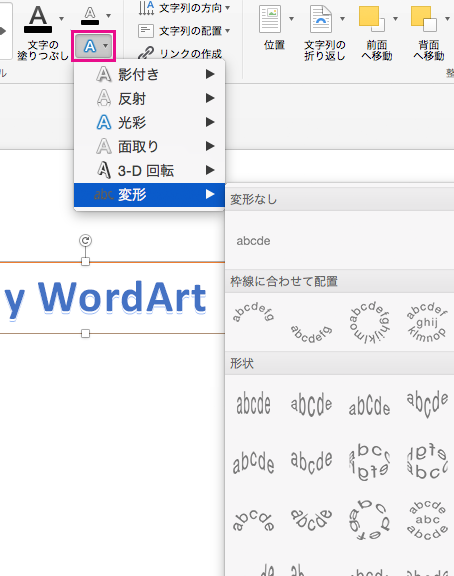Select second warp shape in 形状 row one
The width and height of the screenshot is (454, 576).
coord(311,404)
